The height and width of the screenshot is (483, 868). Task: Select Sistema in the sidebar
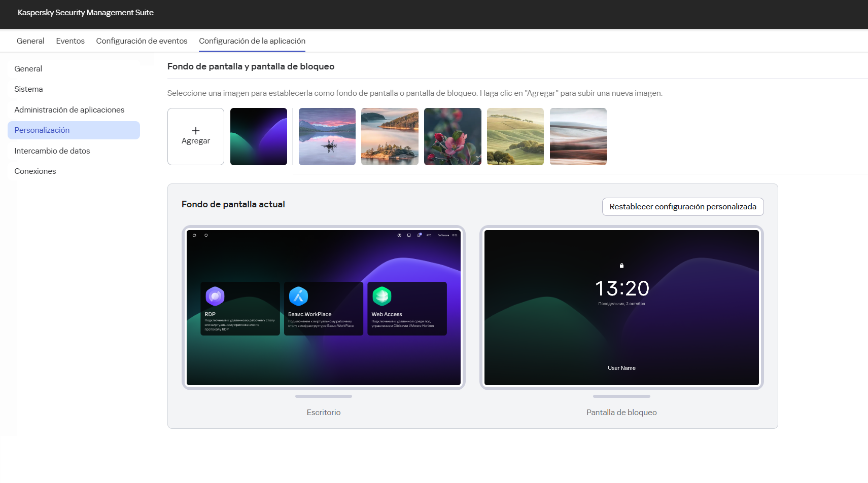28,89
